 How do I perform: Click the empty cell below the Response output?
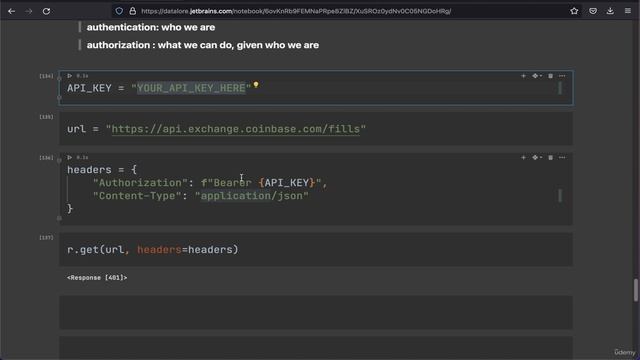(316, 312)
